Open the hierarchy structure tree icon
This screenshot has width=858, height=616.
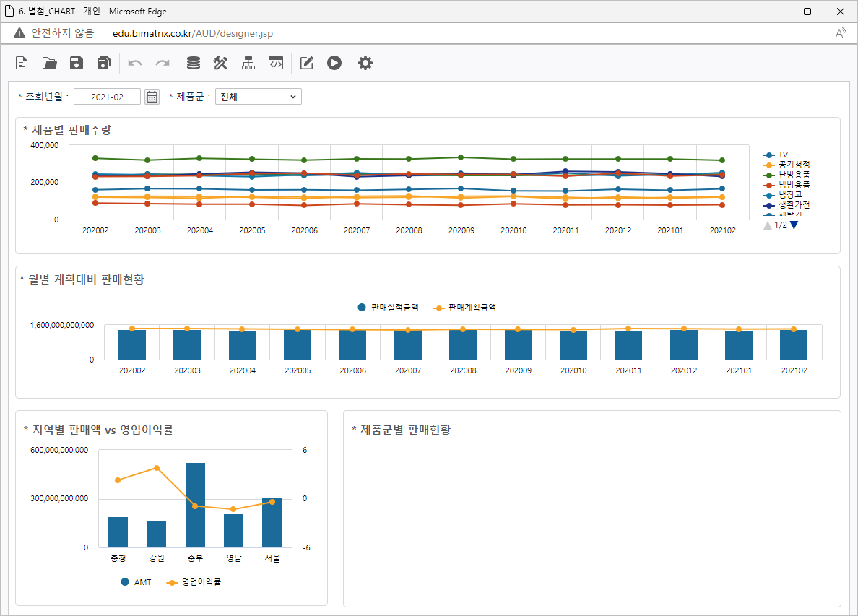click(x=248, y=64)
